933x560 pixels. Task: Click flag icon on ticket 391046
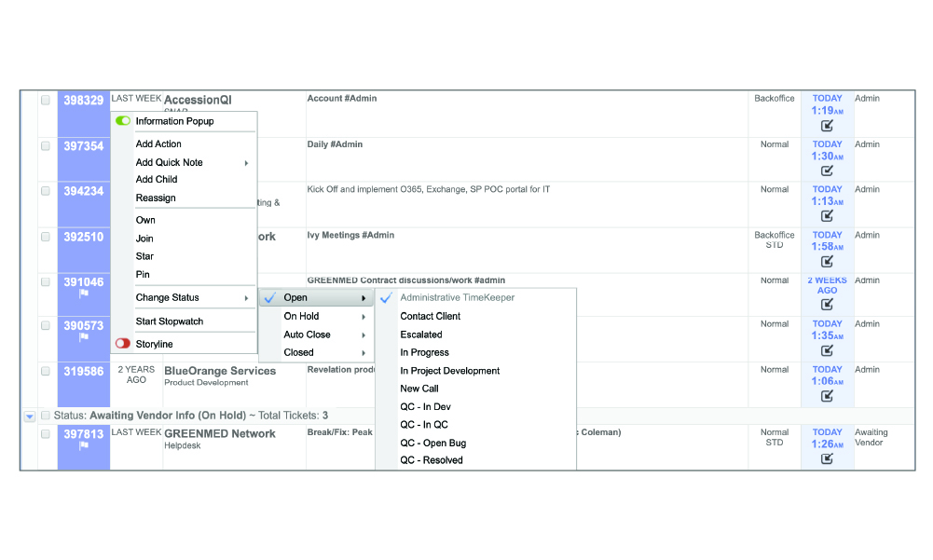(x=83, y=294)
